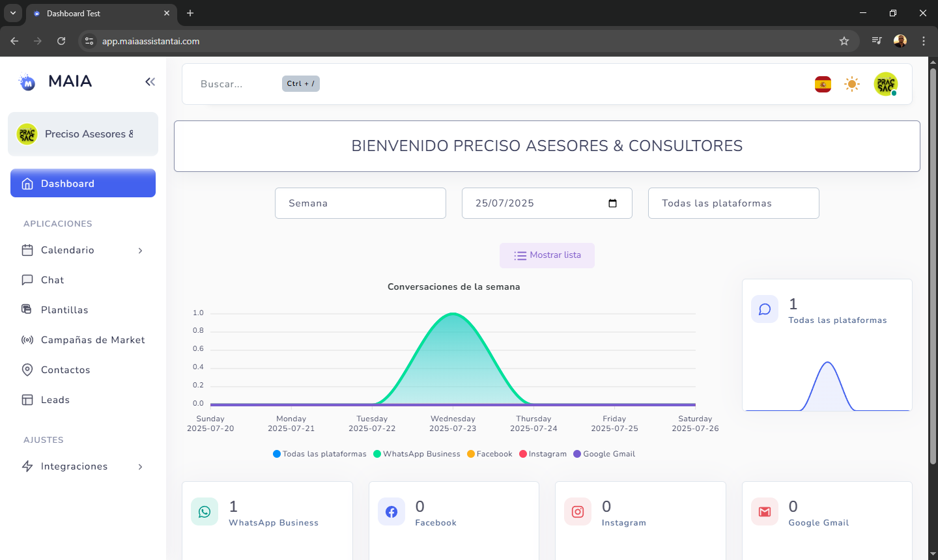Viewport: 938px width, 560px height.
Task: Go to Leads in the sidebar
Action: (55, 400)
